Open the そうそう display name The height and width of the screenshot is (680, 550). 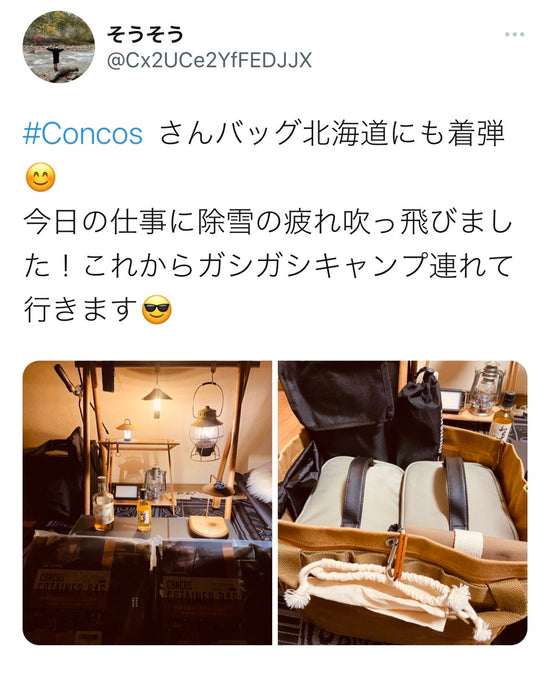tap(146, 34)
